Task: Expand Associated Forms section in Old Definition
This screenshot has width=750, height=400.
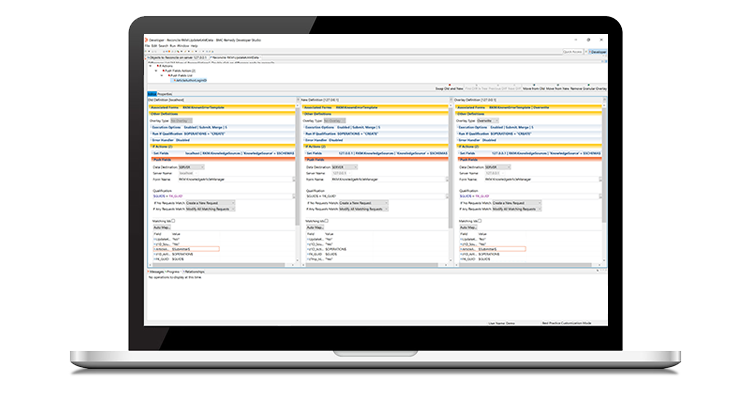Action: (x=222, y=108)
